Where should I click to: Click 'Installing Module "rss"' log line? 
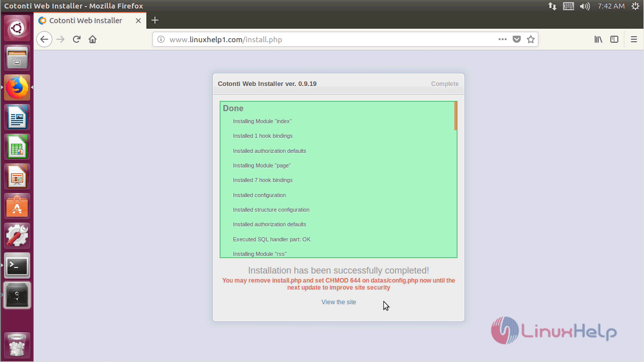tap(260, 254)
